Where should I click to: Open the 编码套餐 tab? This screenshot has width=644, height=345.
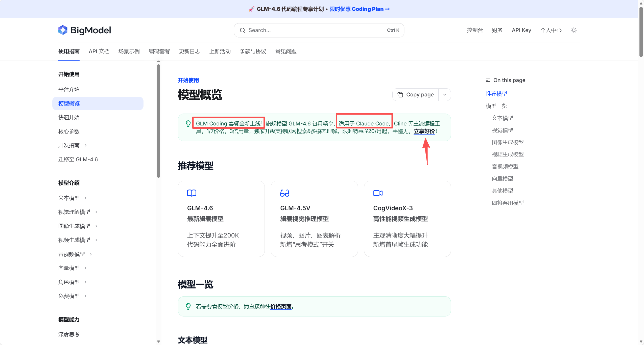click(x=159, y=51)
